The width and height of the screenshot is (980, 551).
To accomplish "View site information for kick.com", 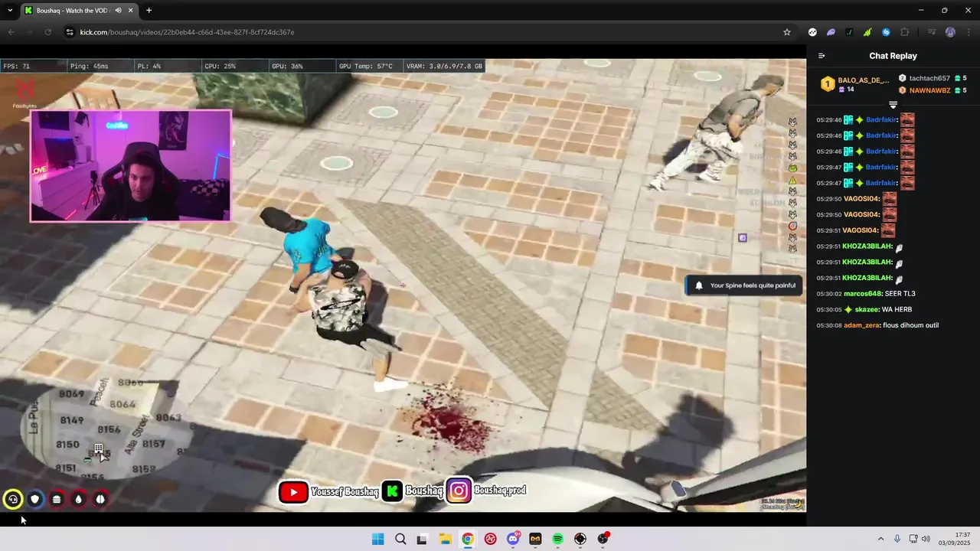I will coord(70,32).
